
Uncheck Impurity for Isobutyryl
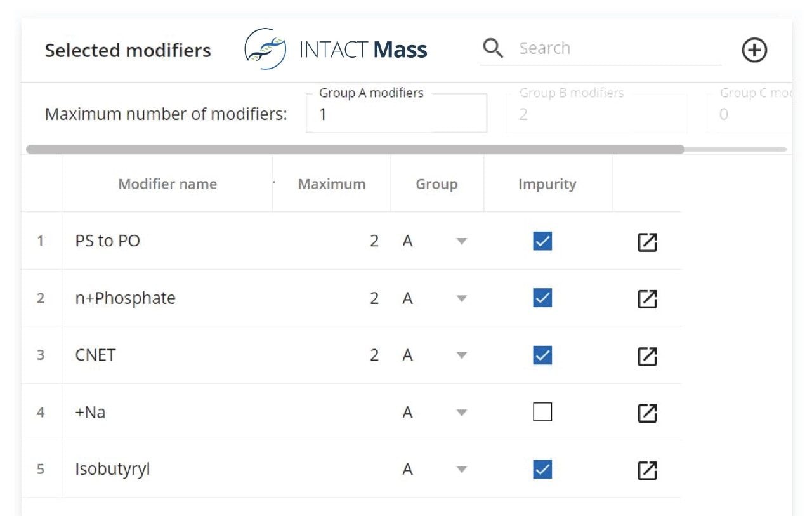click(542, 470)
